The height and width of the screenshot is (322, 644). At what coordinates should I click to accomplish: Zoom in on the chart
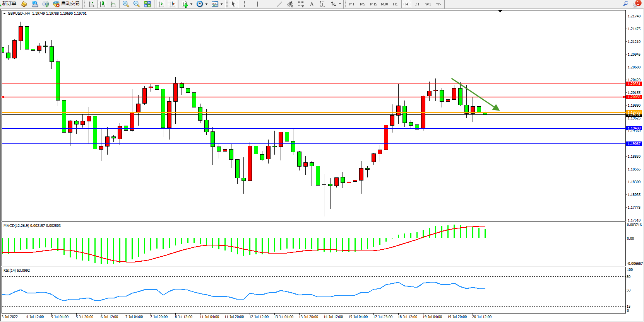click(125, 4)
